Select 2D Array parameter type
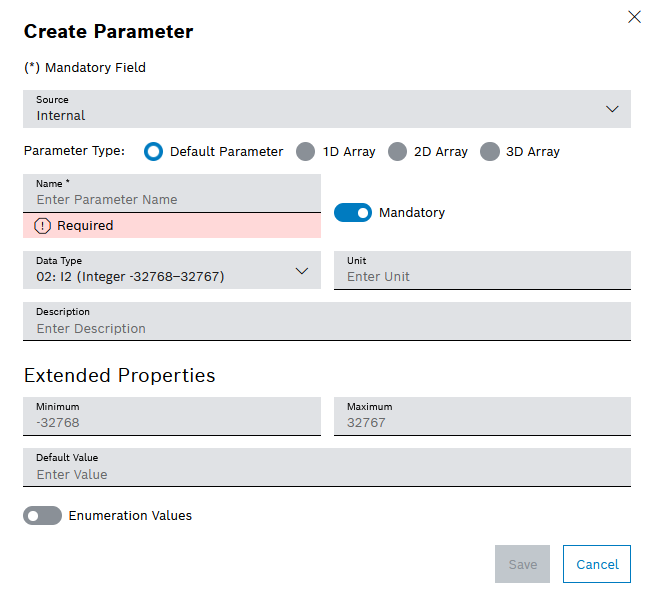 tap(397, 151)
